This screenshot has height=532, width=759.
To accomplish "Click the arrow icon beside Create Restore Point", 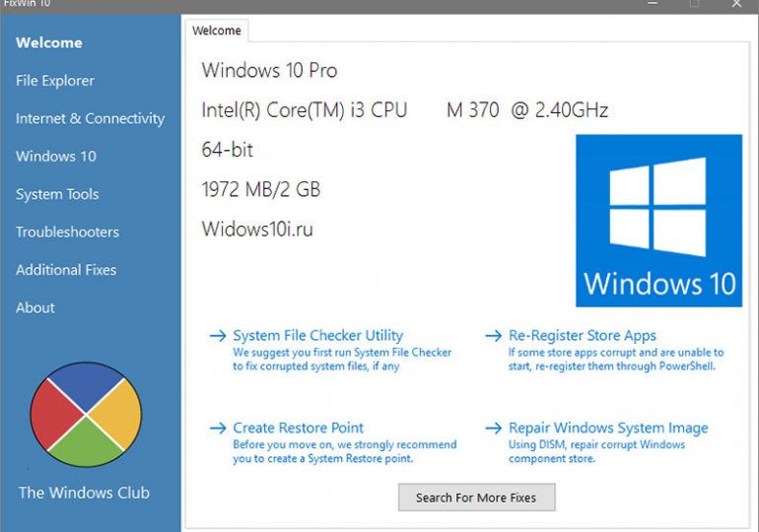I will pyautogui.click(x=218, y=429).
